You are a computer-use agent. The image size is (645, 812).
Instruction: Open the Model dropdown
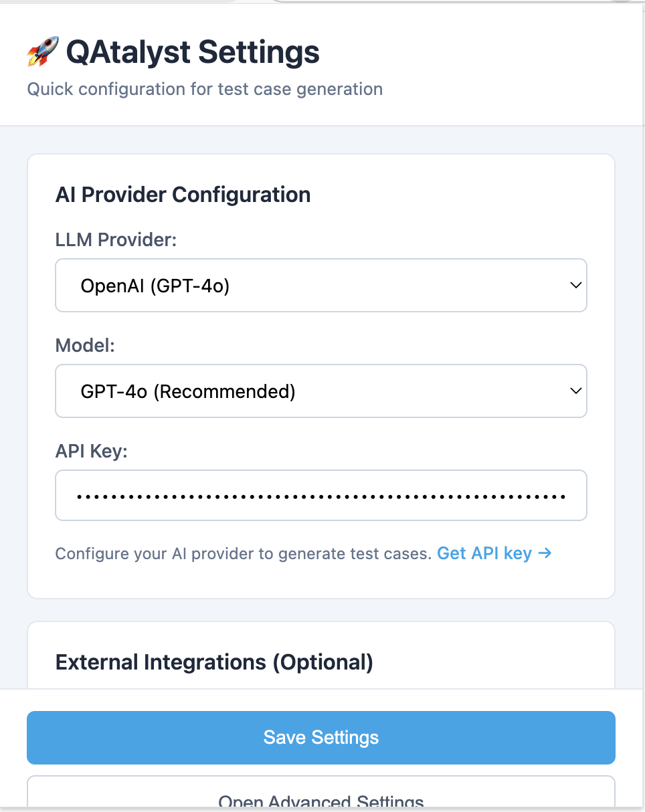pos(321,391)
